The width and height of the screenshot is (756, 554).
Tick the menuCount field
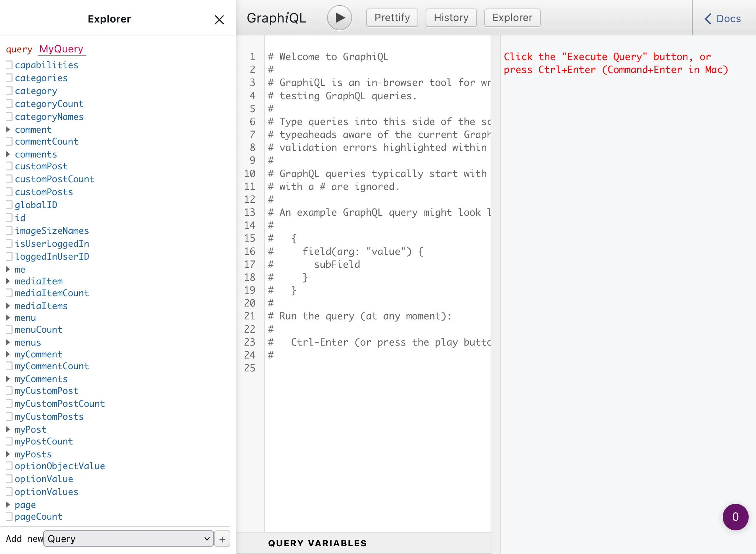coord(9,329)
